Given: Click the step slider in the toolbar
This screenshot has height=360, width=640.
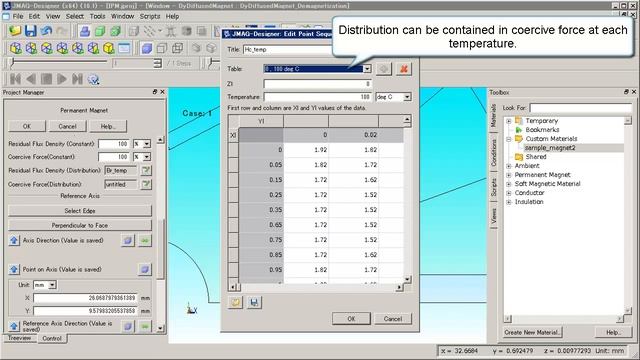Looking at the screenshot, I should [x=60, y=62].
